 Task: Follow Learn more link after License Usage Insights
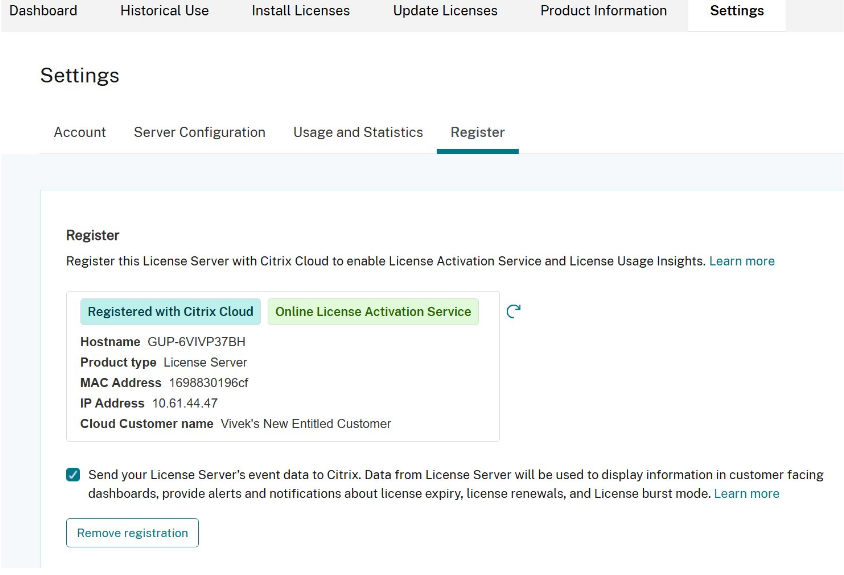click(x=741, y=261)
